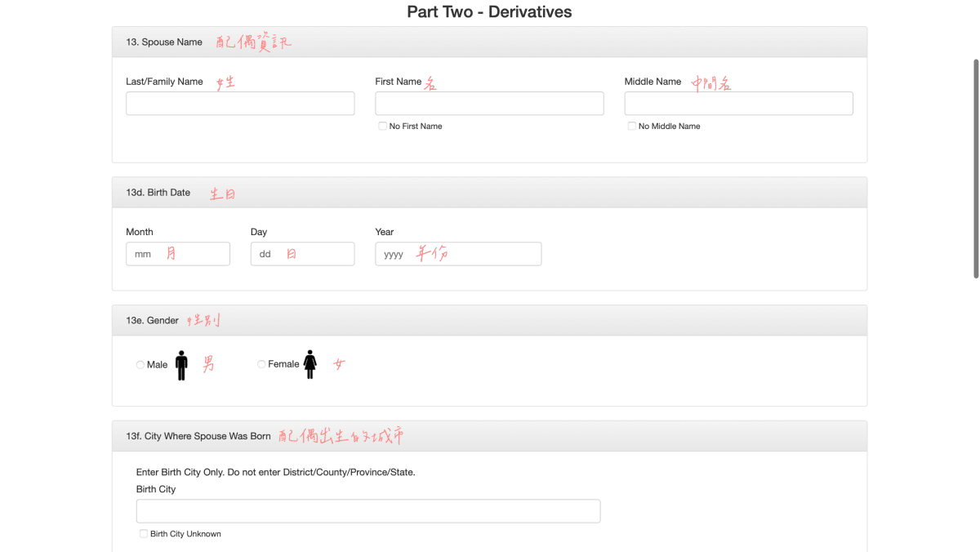Viewport: 980px width, 552px height.
Task: Click the 13e. Gender section header
Action: click(489, 320)
